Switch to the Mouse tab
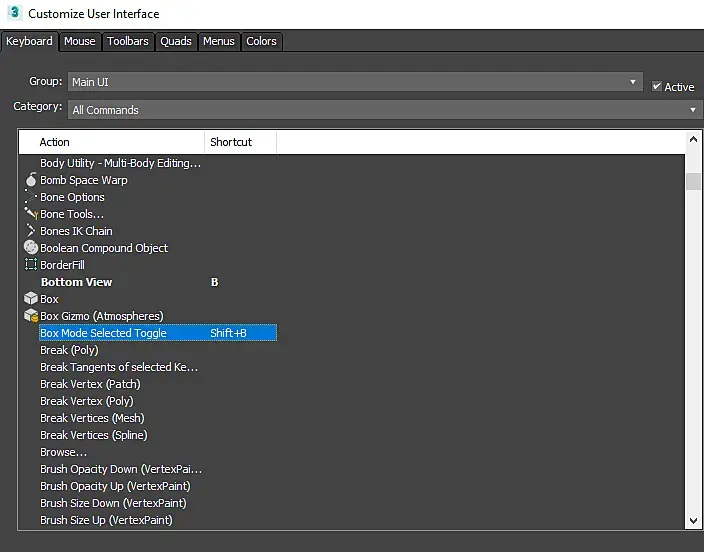The image size is (704, 552). click(79, 41)
